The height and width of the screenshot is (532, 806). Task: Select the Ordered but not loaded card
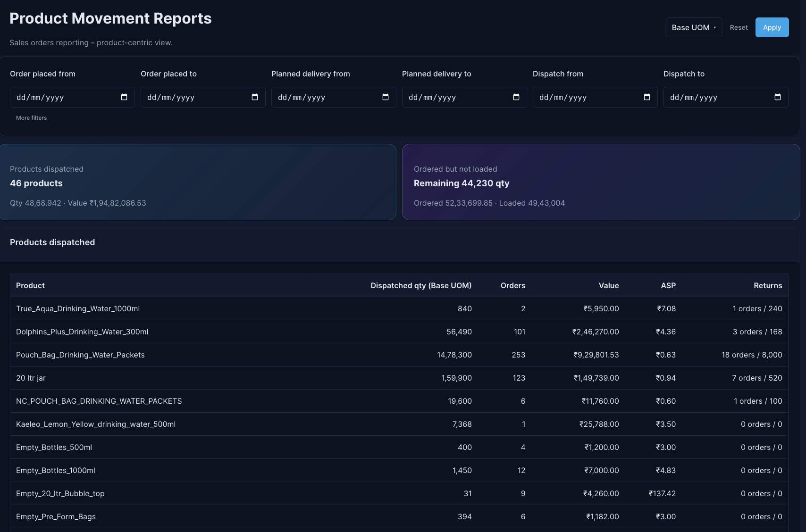601,182
